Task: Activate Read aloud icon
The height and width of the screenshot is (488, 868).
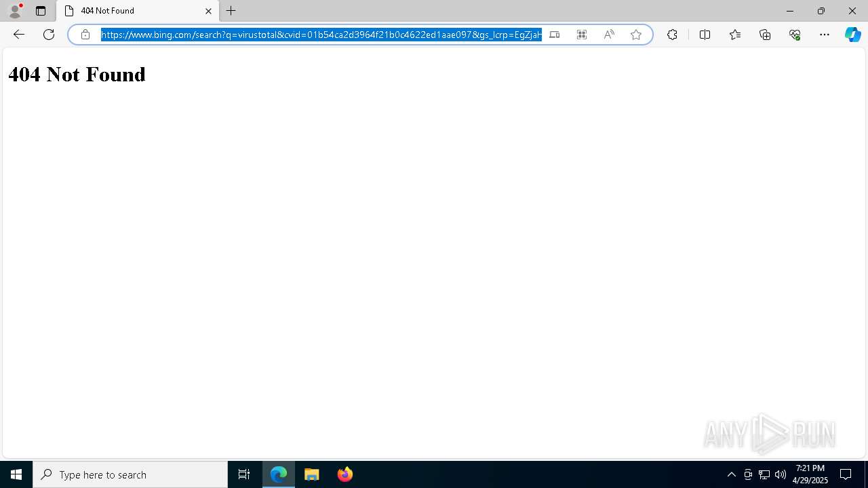Action: coord(609,35)
